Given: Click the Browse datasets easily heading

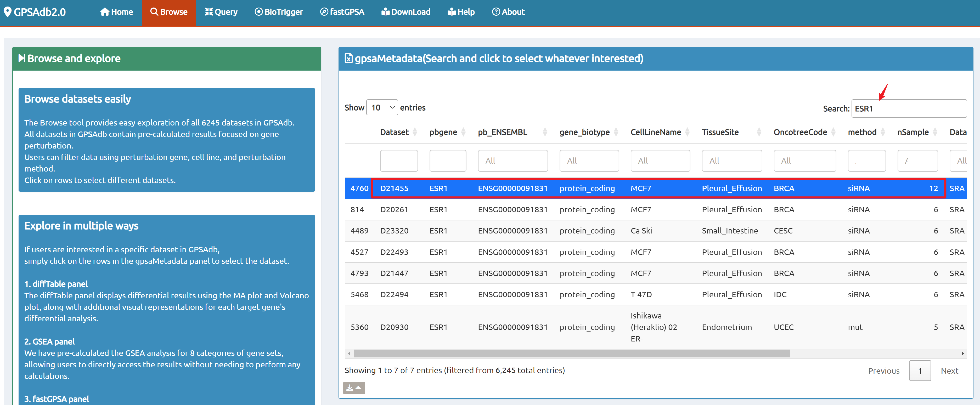Looking at the screenshot, I should click(x=78, y=99).
